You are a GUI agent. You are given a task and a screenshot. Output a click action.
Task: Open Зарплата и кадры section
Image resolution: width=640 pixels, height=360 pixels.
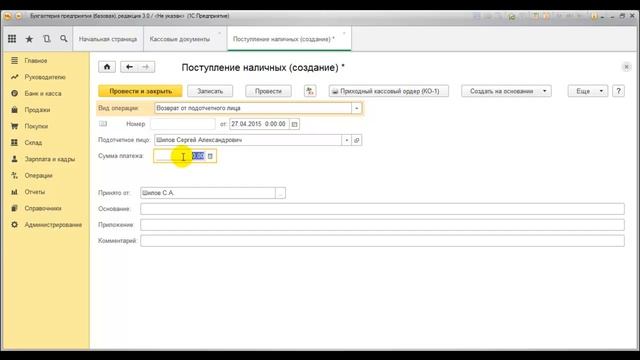click(x=50, y=159)
